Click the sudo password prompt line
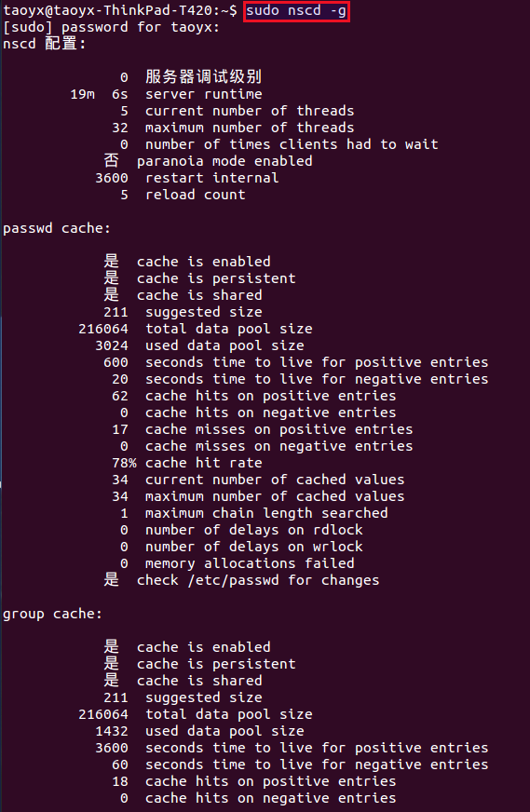Viewport: 530px width, 812px height. tap(112, 27)
